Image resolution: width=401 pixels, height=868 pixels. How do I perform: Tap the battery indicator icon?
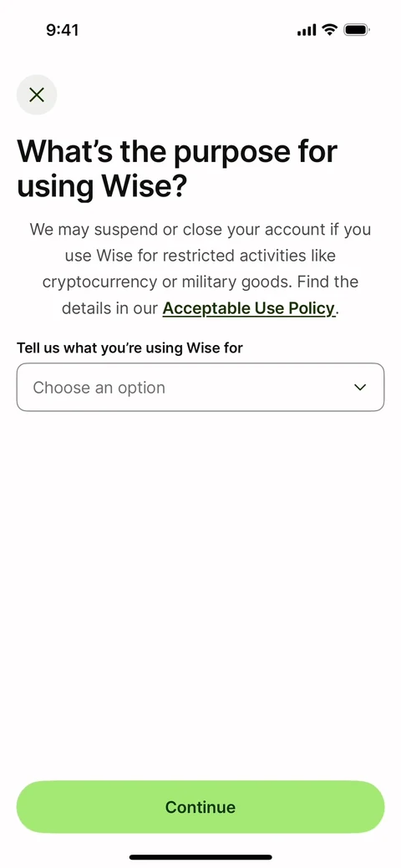[358, 30]
